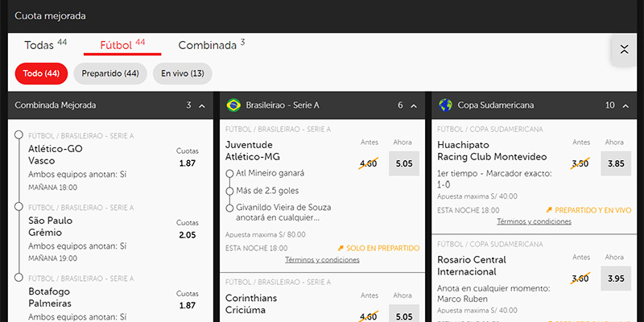644x322 pixels.
Task: Click 'Givanildo Vieira de Souza anotará' selection
Action: point(283,213)
